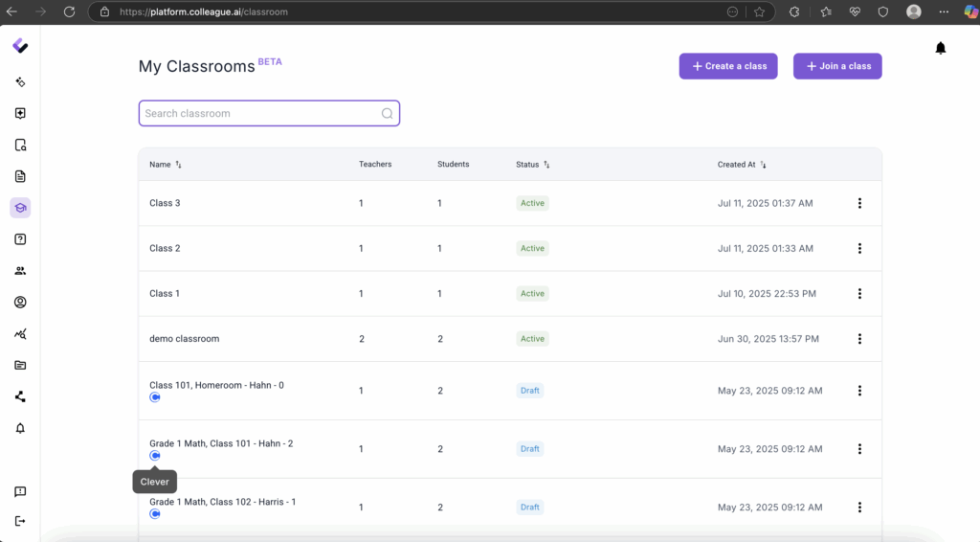Image resolution: width=980 pixels, height=542 pixels.
Task: Bookmark this page with the star icon
Action: click(x=759, y=12)
